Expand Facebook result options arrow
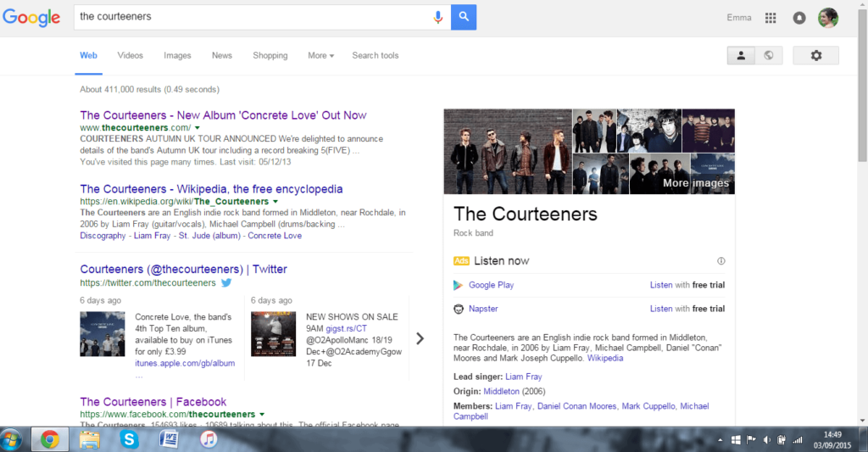 [x=262, y=415]
